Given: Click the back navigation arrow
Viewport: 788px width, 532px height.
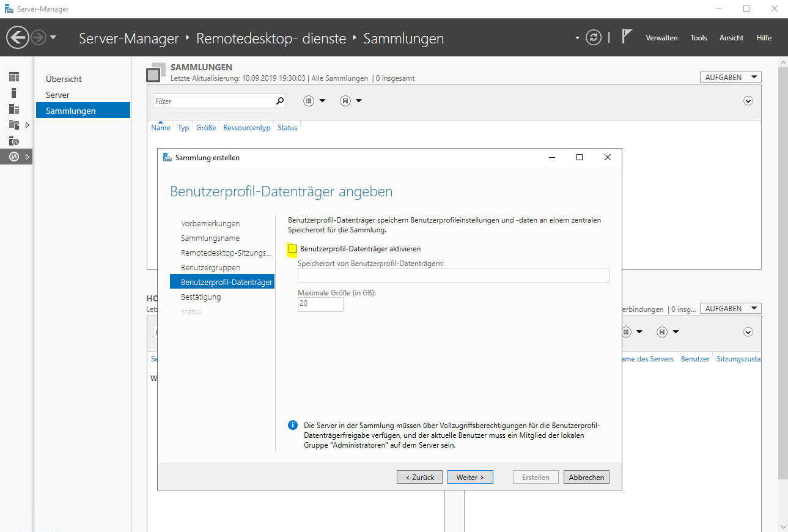Looking at the screenshot, I should [x=17, y=38].
